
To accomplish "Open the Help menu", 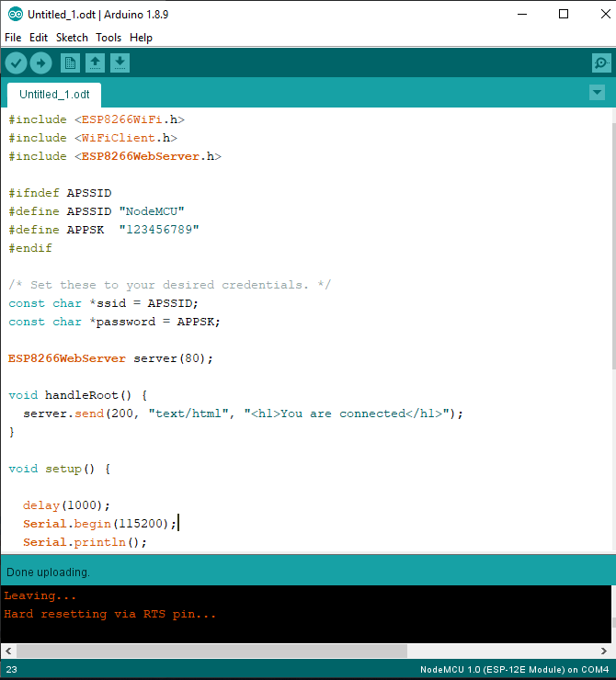I will tap(141, 38).
